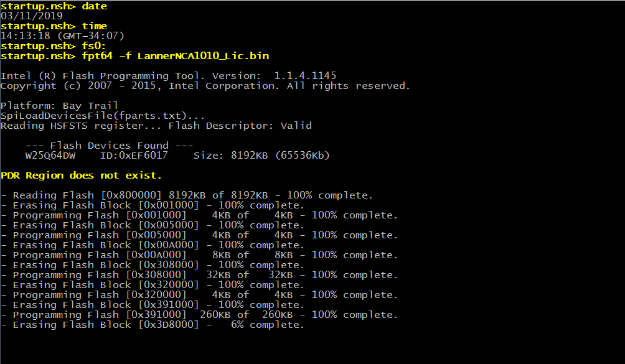Click the device ID 0xEF6017
This screenshot has width=625, height=364.
click(134, 156)
